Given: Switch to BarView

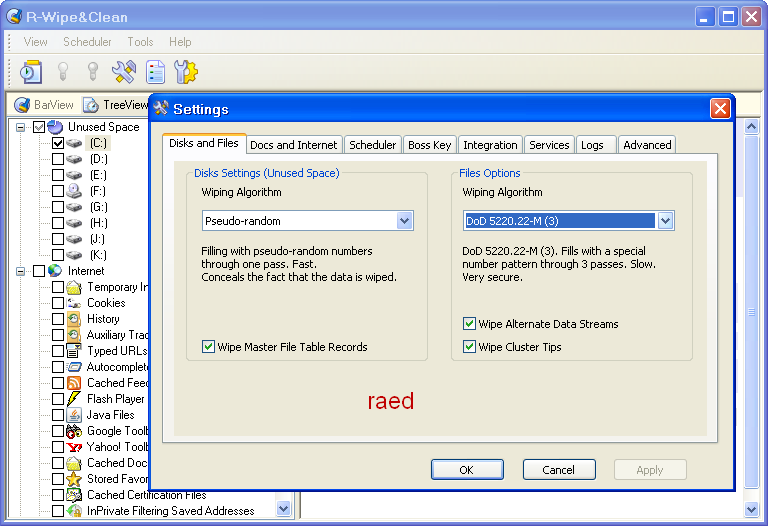Looking at the screenshot, I should (x=44, y=104).
